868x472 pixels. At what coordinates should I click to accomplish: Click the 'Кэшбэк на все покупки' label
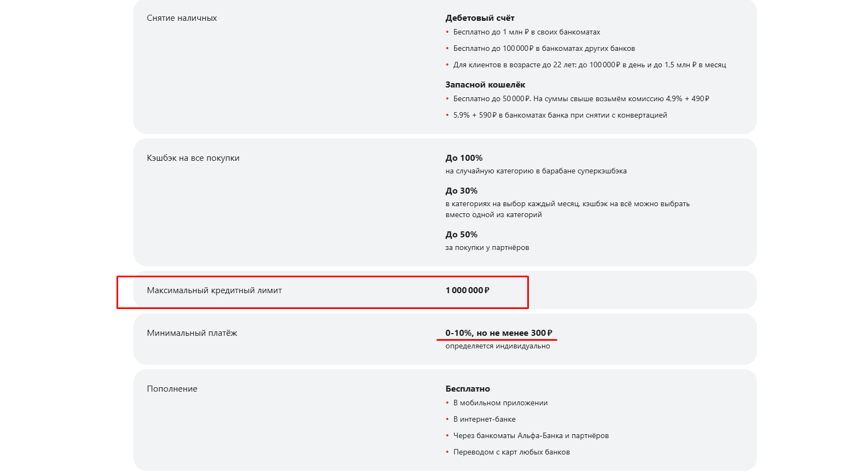(193, 158)
